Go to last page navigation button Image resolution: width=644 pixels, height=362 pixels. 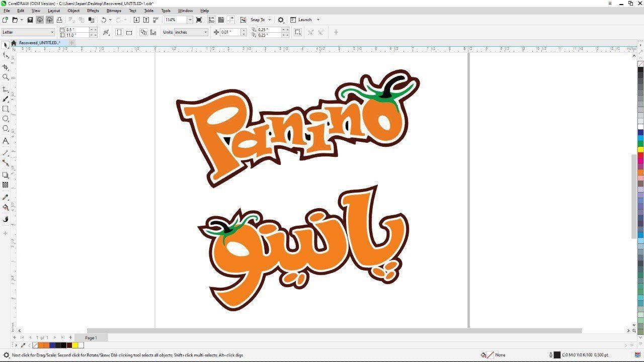[x=62, y=337]
